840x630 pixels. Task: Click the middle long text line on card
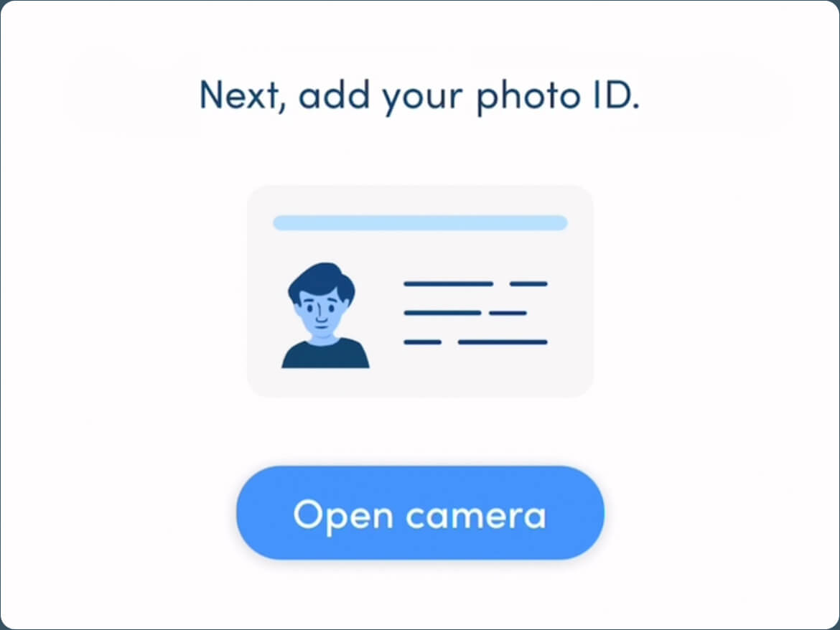(442, 313)
